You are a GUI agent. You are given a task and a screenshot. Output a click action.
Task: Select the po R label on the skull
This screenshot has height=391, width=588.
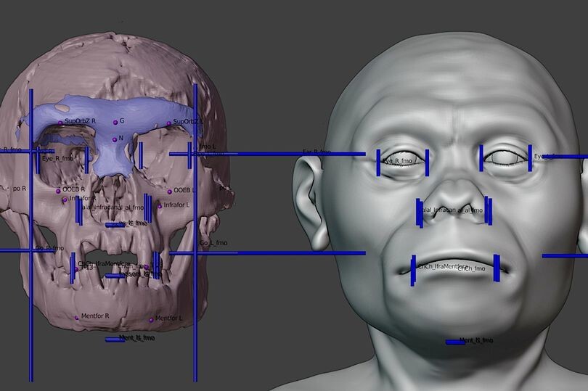(x=20, y=189)
